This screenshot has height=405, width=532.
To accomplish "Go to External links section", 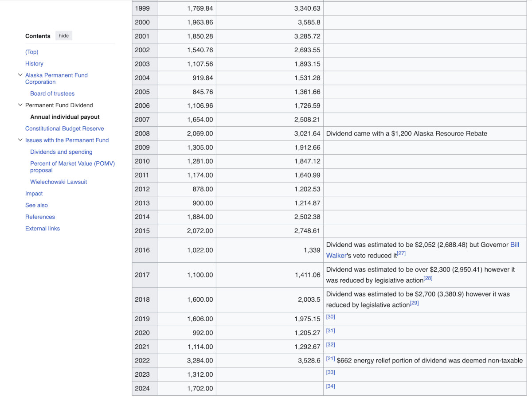I will (x=43, y=229).
